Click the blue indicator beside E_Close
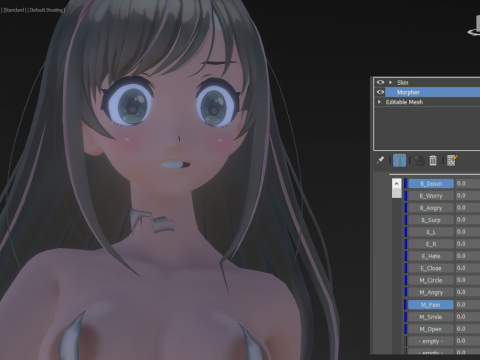 [x=406, y=268]
